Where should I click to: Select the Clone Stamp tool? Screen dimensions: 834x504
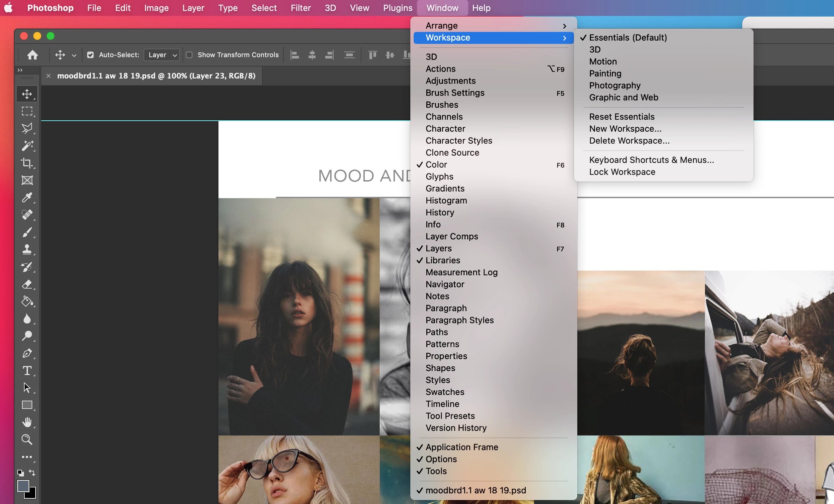tap(27, 249)
